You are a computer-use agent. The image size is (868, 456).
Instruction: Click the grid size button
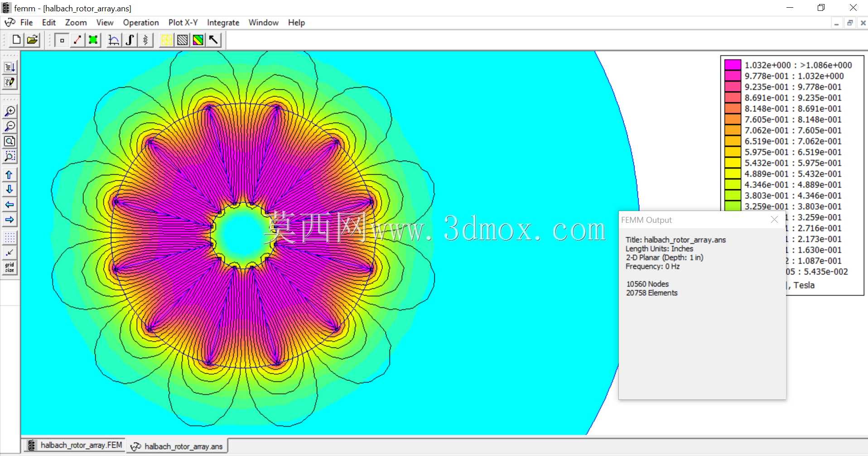10,268
